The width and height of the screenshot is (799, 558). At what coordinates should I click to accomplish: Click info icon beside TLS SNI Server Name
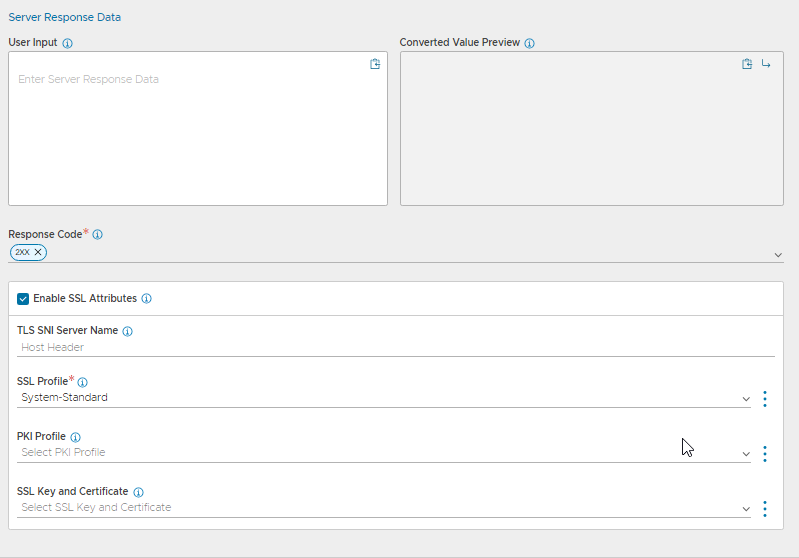(127, 331)
